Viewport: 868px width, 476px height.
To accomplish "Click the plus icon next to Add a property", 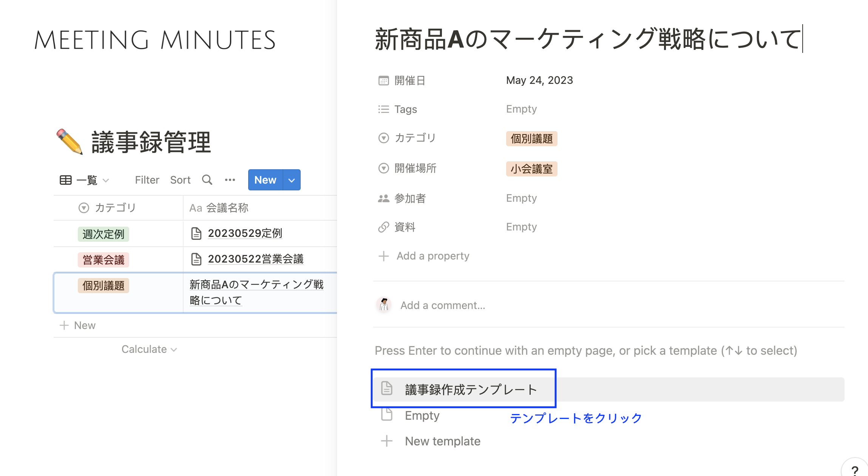I will (x=384, y=256).
